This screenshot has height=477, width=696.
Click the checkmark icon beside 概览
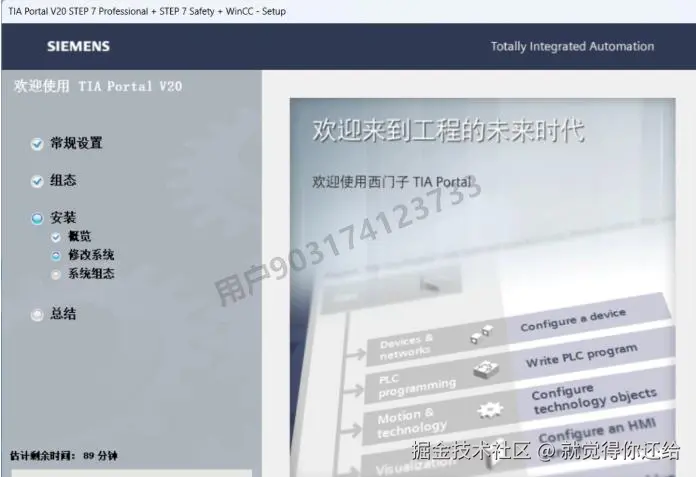click(x=55, y=237)
